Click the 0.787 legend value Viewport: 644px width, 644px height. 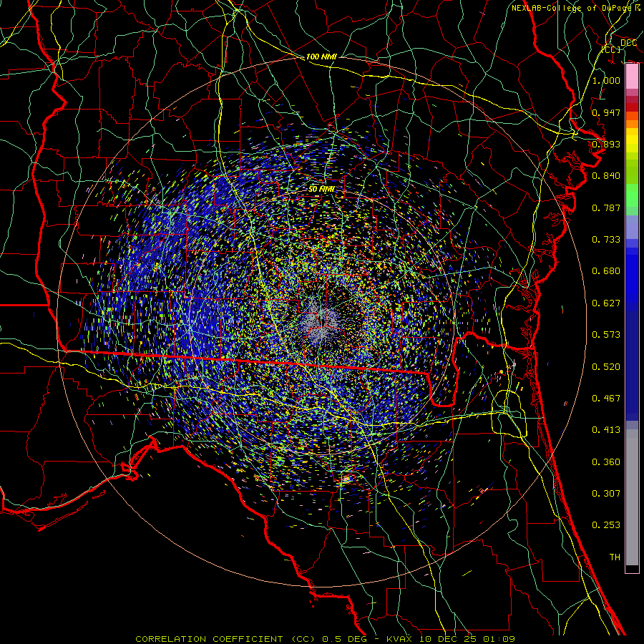[x=606, y=208]
